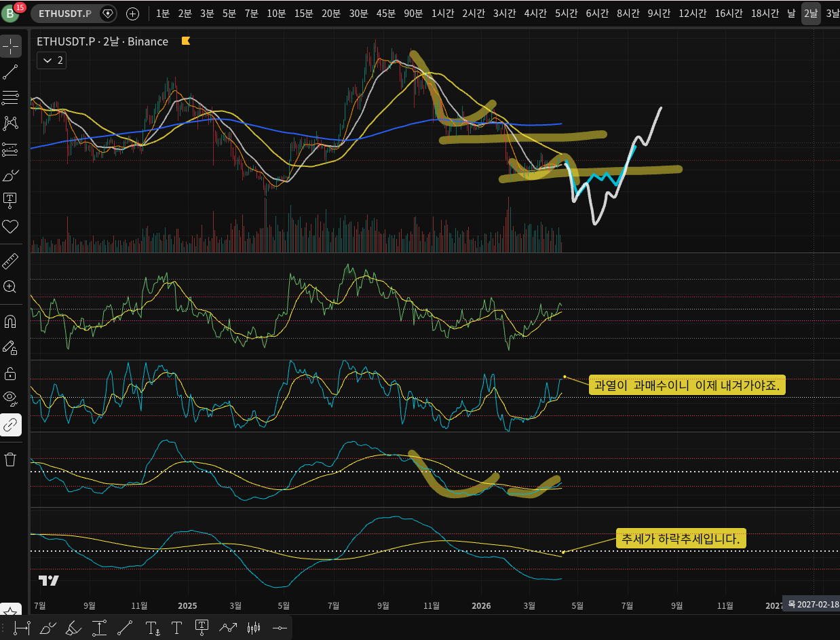This screenshot has width=840, height=640.
Task: Hide all drawings with eye icon
Action: pyautogui.click(x=11, y=398)
